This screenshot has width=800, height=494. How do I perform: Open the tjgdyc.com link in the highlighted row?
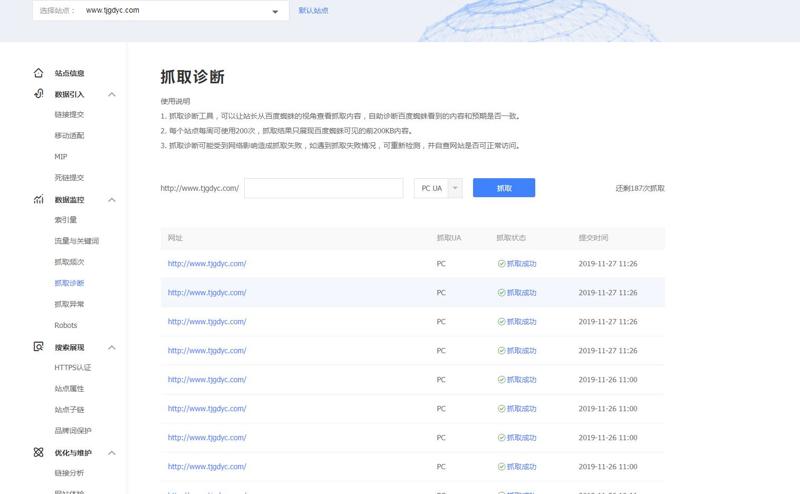[207, 292]
